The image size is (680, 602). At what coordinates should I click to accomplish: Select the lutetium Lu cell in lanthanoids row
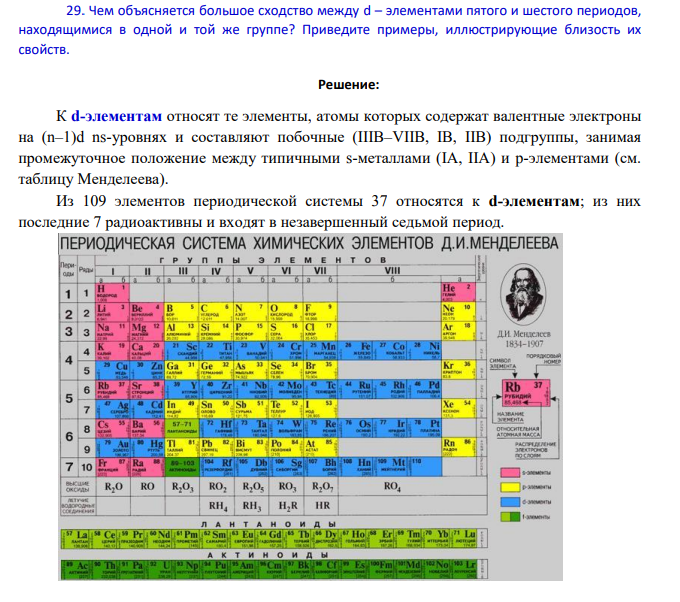pyautogui.click(x=464, y=539)
